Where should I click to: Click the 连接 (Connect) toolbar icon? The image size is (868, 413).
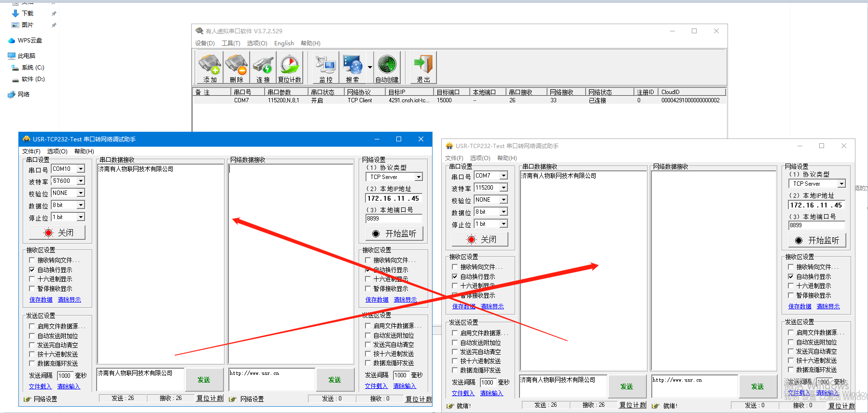click(263, 68)
